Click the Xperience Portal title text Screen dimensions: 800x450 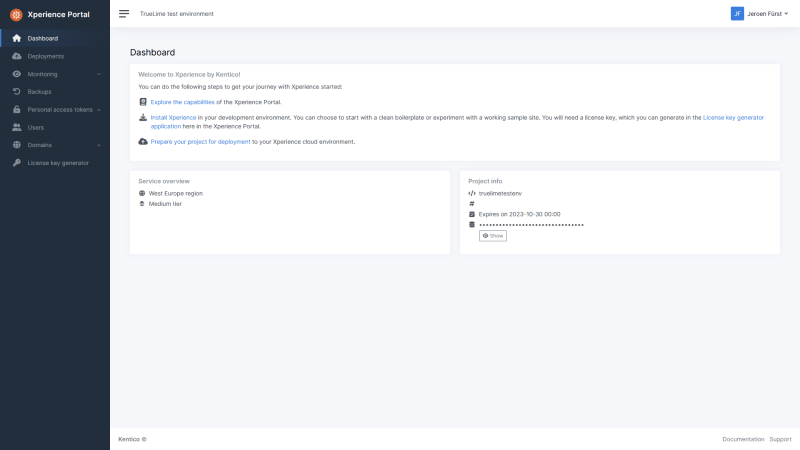point(59,14)
